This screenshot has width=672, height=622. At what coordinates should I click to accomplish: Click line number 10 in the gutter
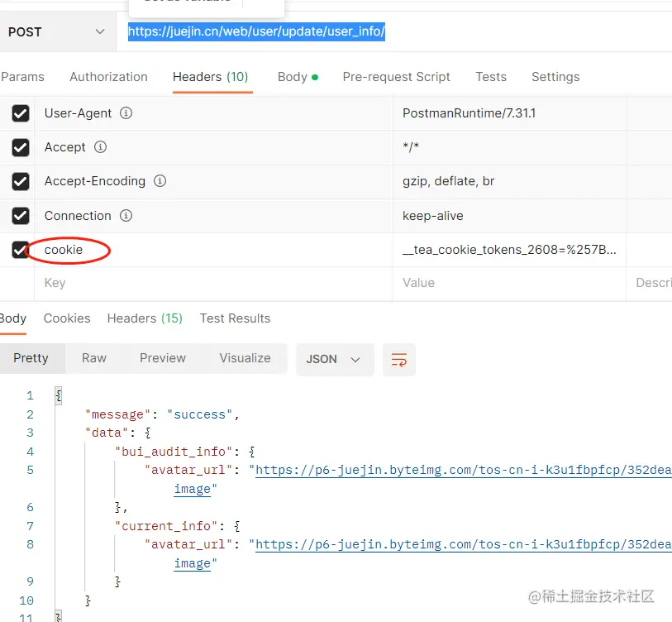click(x=26, y=601)
